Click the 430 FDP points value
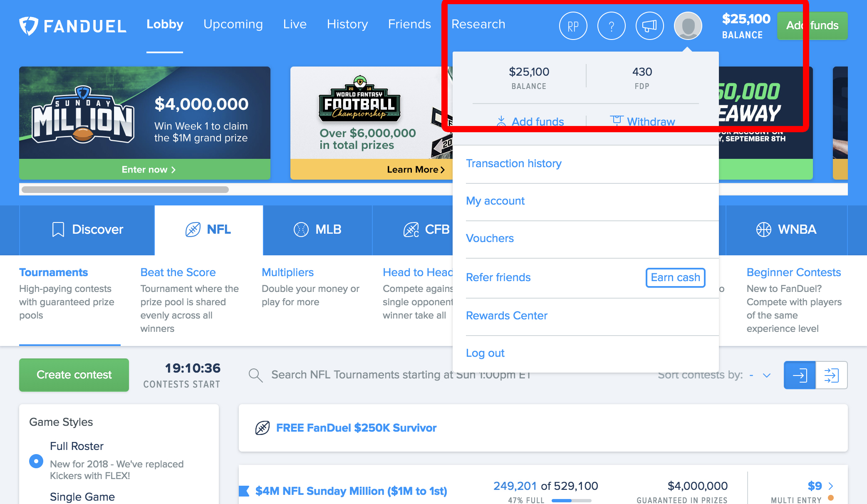867x504 pixels. pos(642,72)
